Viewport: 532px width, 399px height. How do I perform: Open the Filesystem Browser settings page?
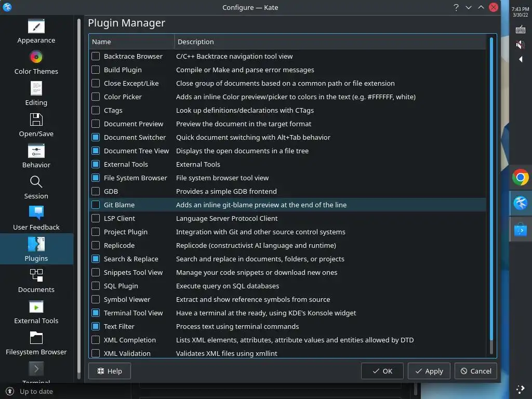tap(36, 344)
